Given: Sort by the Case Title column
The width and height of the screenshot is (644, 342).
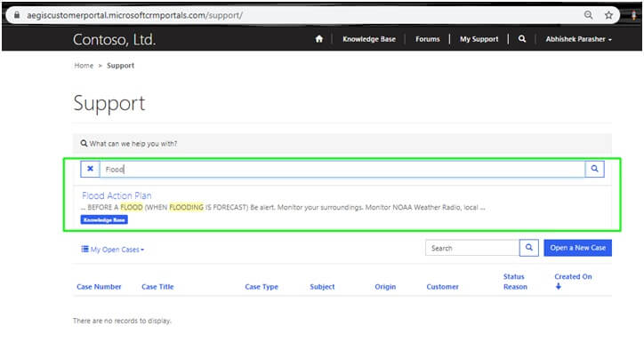Looking at the screenshot, I should [157, 287].
